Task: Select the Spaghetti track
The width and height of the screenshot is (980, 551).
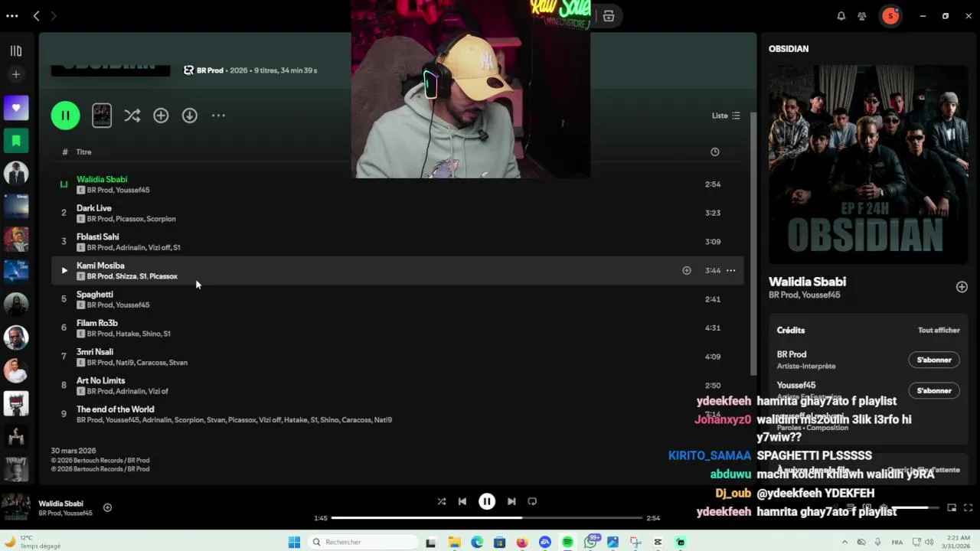Action: (397, 299)
